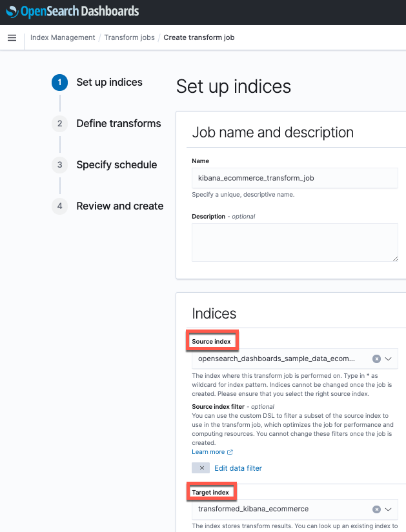Expand the Source index dropdown arrow
This screenshot has width=406, height=532.
389,359
